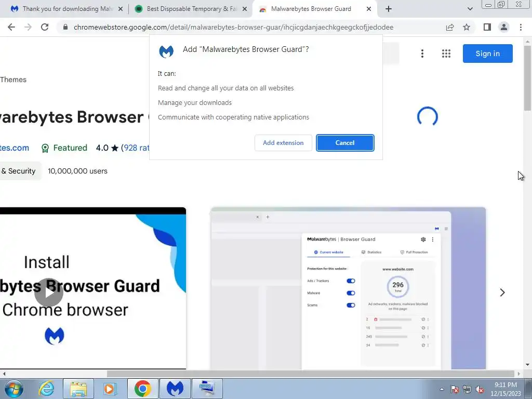Click scrollbar down arrow
Image resolution: width=532 pixels, height=399 pixels.
point(527,365)
